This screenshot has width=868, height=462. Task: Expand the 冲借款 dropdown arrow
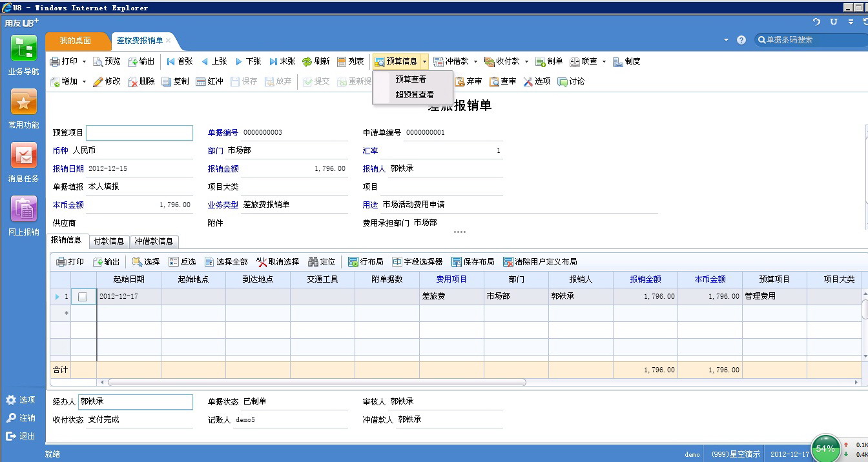coord(476,62)
